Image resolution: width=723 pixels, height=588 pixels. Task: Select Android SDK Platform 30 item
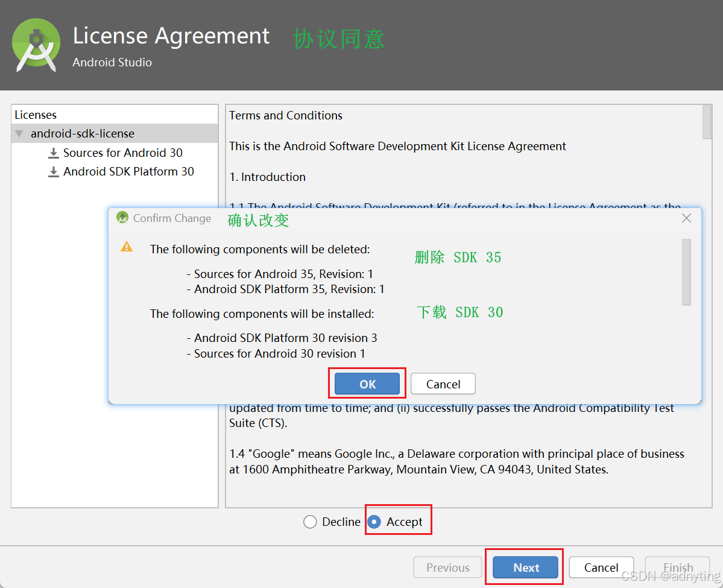(x=128, y=171)
